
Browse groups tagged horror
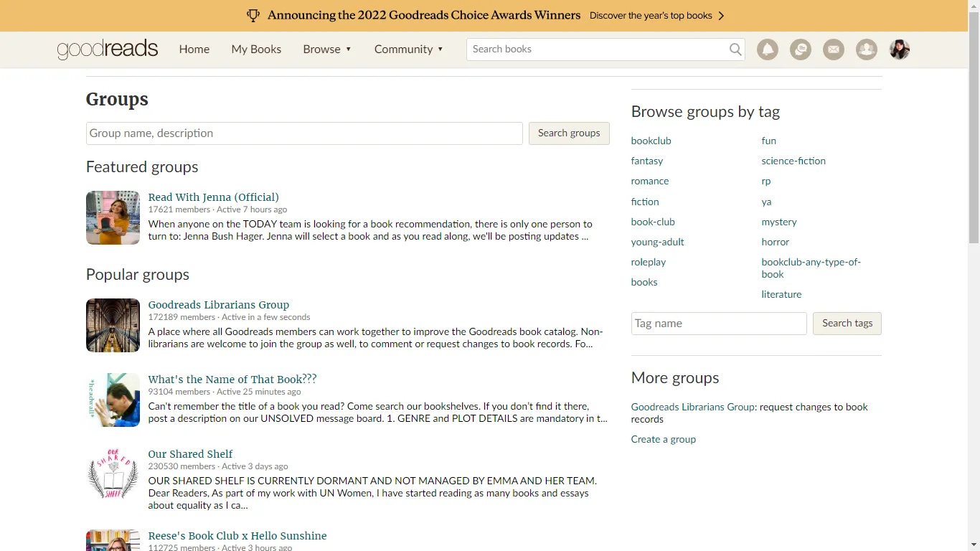(x=775, y=242)
